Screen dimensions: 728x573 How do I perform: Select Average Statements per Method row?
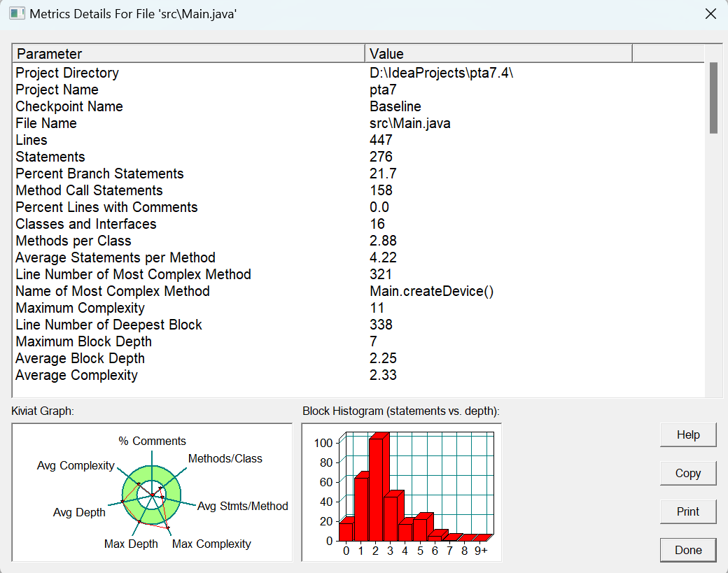(358, 257)
